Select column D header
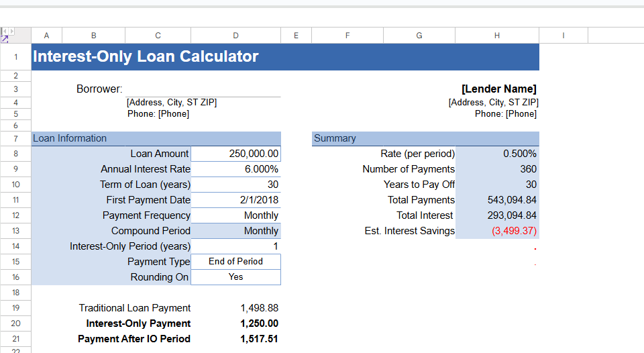This screenshot has width=644, height=353. point(235,36)
